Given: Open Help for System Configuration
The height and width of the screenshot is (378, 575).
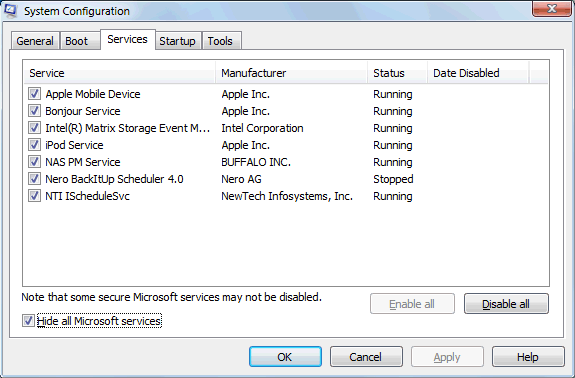Looking at the screenshot, I should click(x=528, y=357).
